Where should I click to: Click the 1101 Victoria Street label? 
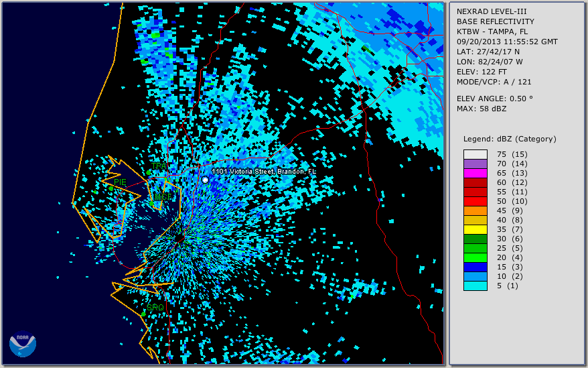point(264,172)
